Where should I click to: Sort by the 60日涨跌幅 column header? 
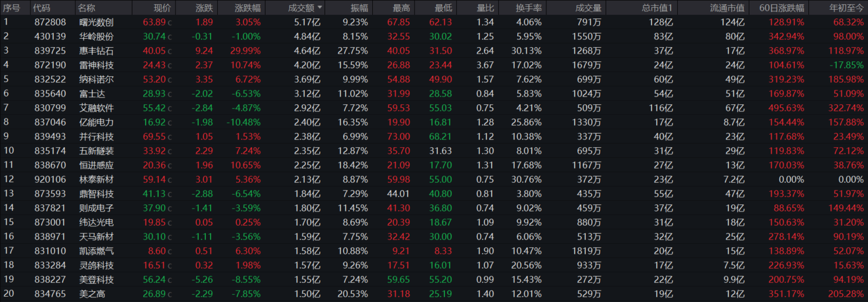point(782,8)
